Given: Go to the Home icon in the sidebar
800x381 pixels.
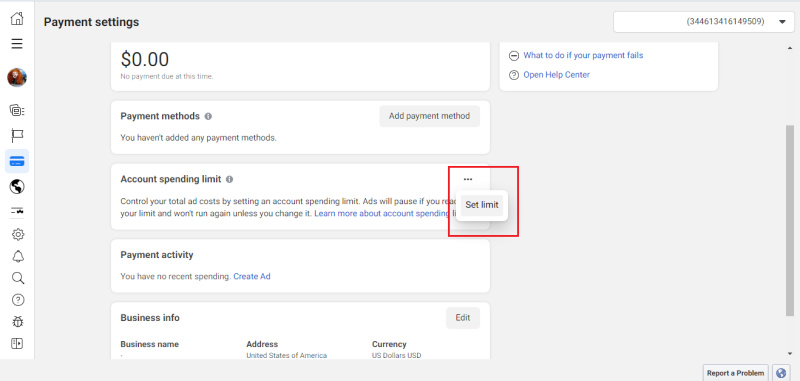Looking at the screenshot, I should pos(17,19).
